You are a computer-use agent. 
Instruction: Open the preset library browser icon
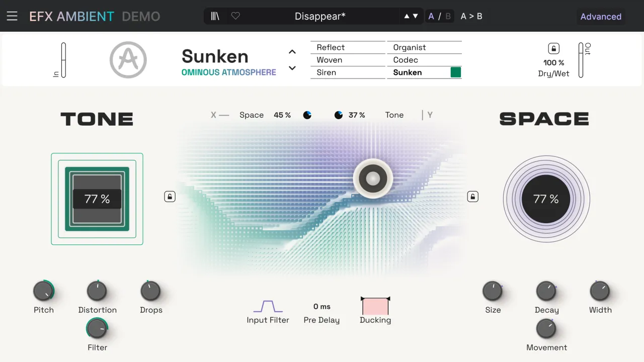point(215,16)
